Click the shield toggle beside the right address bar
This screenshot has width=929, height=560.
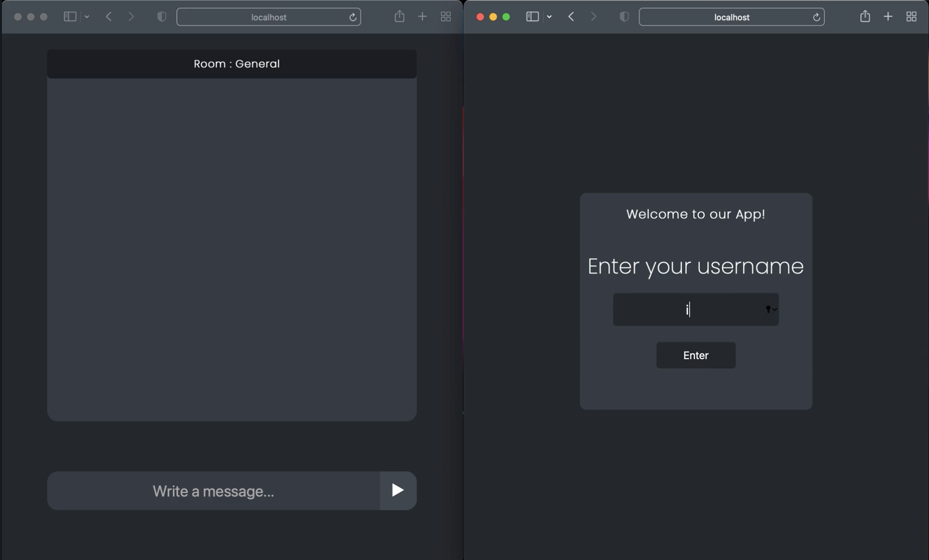[624, 16]
